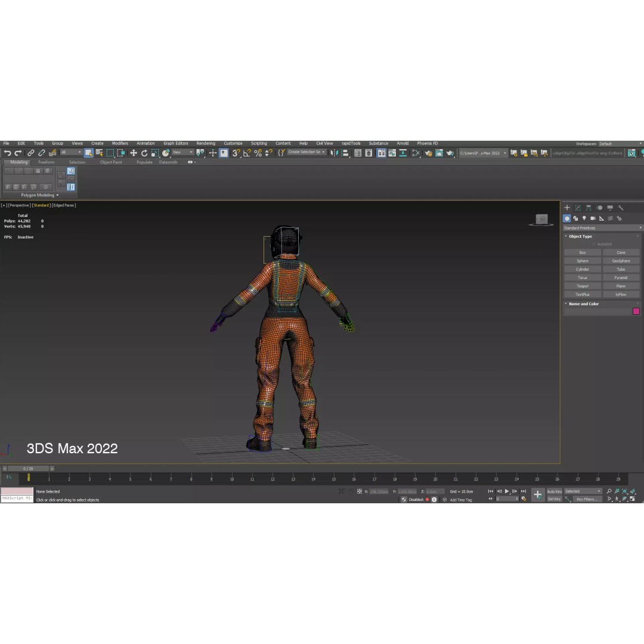Click the magenta object color swatch
644x644 pixels.
(x=636, y=311)
